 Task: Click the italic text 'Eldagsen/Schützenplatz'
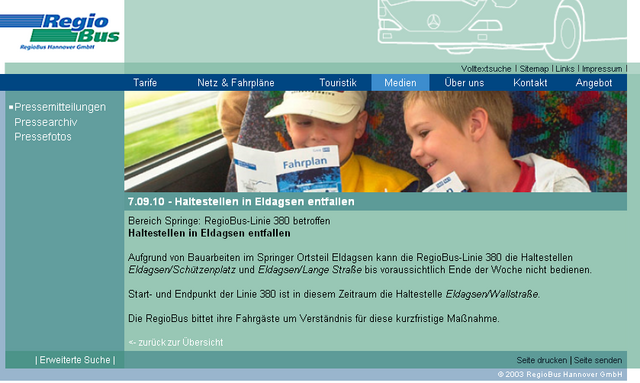[x=182, y=270]
